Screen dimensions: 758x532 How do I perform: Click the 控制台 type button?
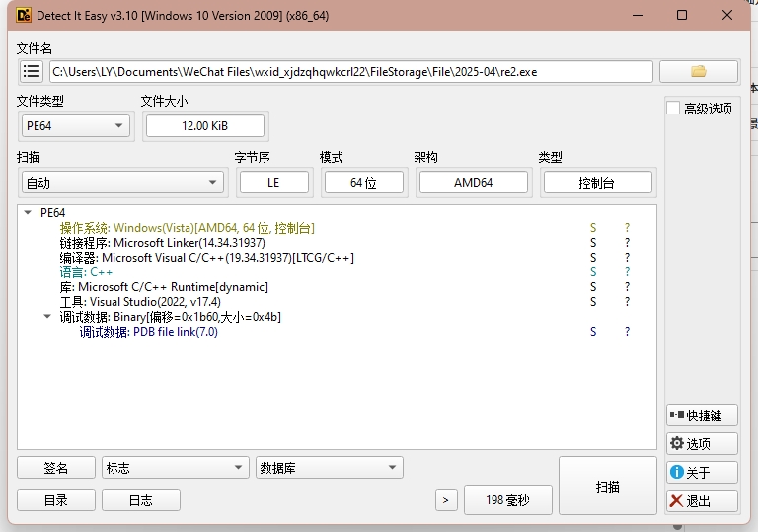[x=597, y=183]
